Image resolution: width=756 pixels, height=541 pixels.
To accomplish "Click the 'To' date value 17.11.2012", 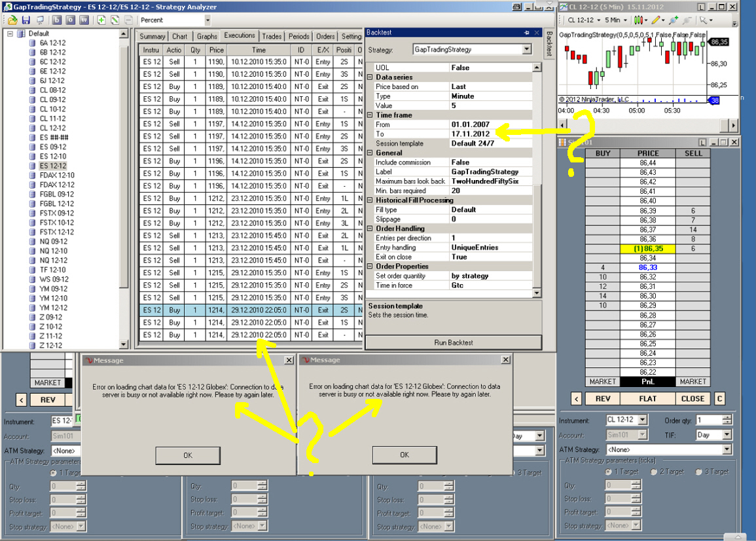I will (471, 134).
